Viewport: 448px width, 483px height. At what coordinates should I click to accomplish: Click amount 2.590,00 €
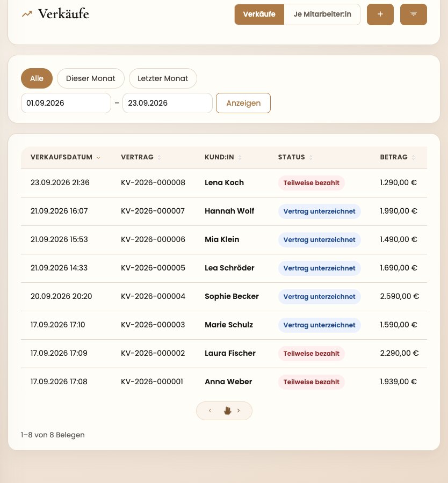[x=399, y=296]
